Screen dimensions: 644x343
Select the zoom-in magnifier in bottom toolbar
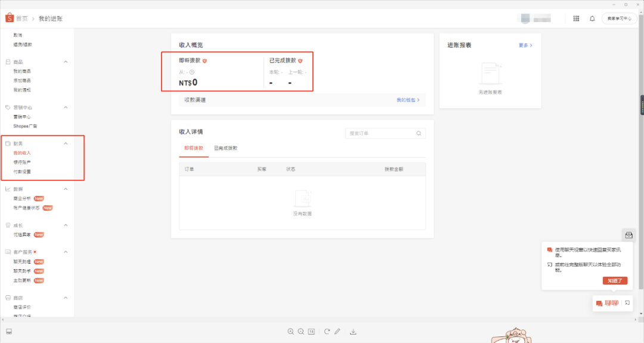pos(290,332)
